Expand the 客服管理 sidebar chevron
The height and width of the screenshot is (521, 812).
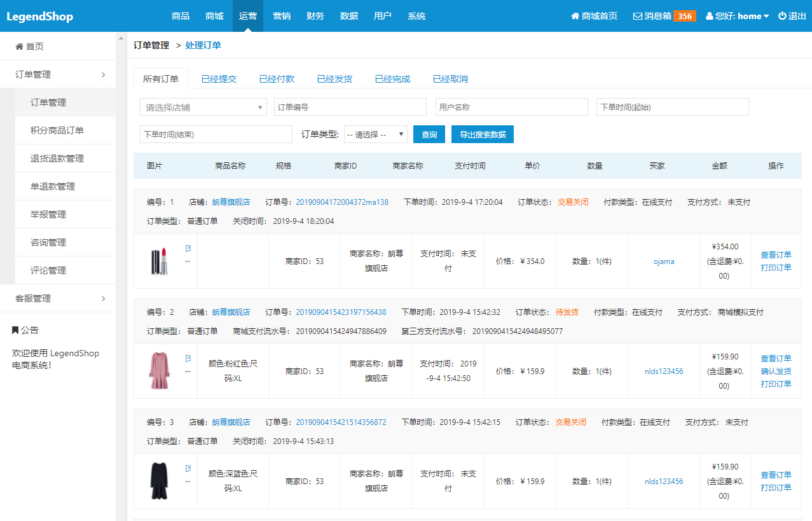point(104,298)
